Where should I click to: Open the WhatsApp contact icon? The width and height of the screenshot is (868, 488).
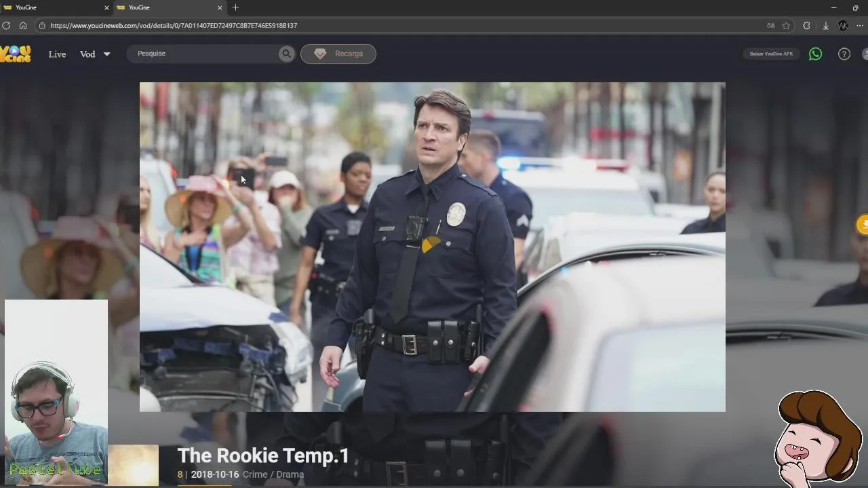coord(816,54)
